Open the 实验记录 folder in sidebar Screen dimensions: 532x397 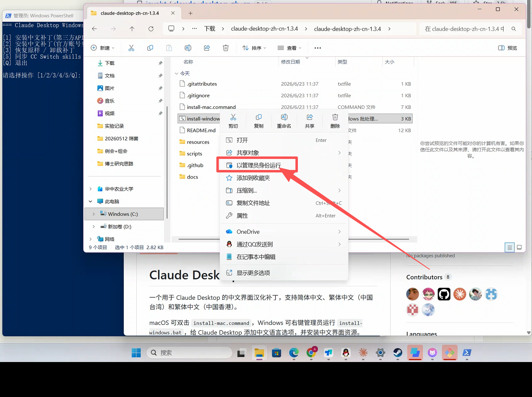pos(114,126)
